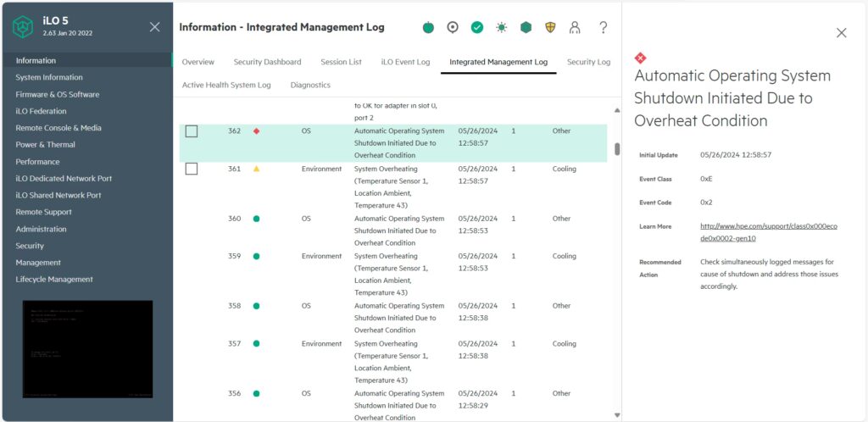Click the sun-shaped green header icon
Viewport: 868px width, 422px height.
pos(502,27)
